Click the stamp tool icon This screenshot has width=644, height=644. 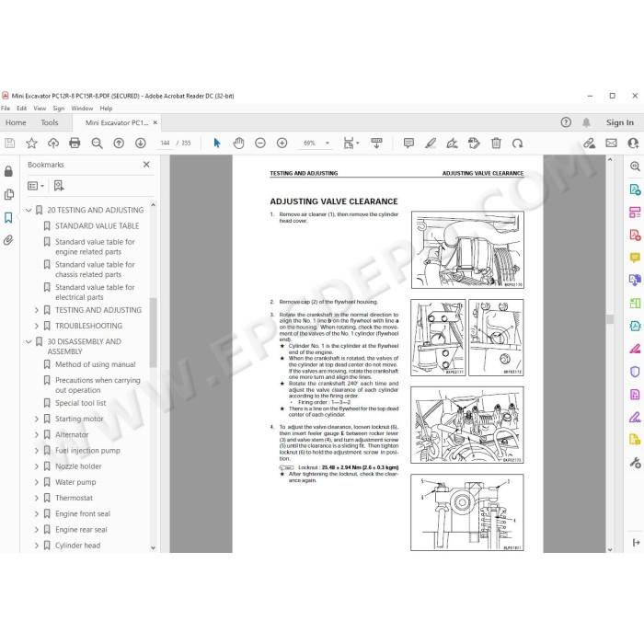(x=474, y=143)
